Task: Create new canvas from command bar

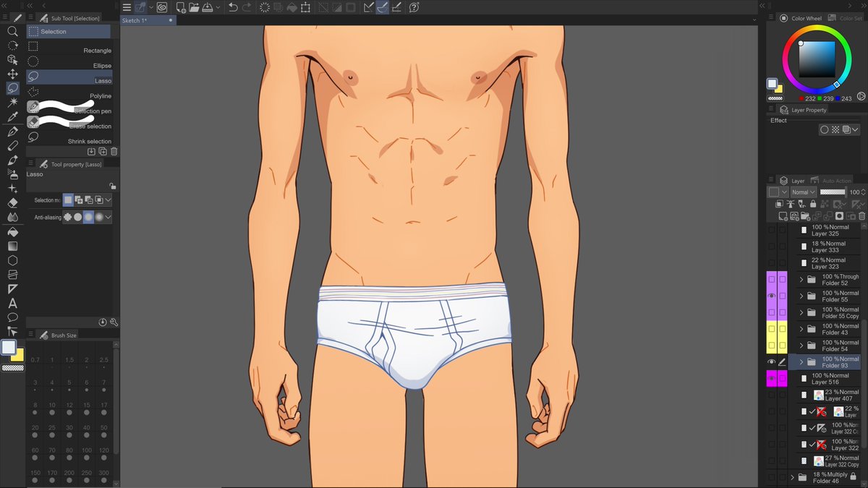Action: click(x=181, y=7)
